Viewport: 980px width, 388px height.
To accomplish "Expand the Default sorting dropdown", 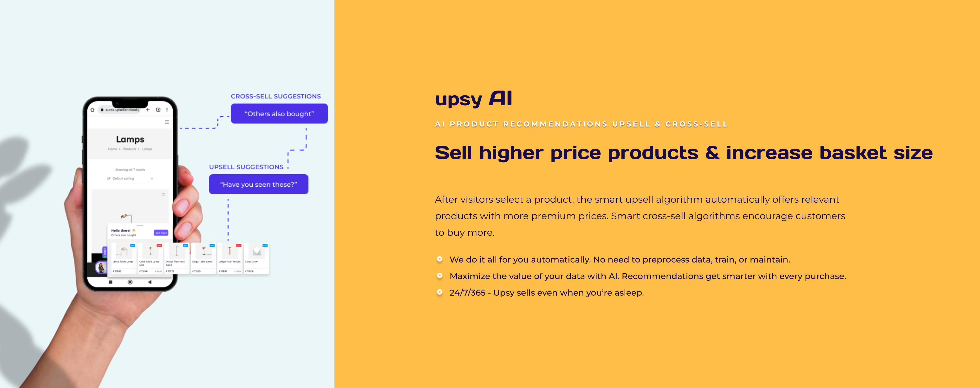I will (x=130, y=179).
